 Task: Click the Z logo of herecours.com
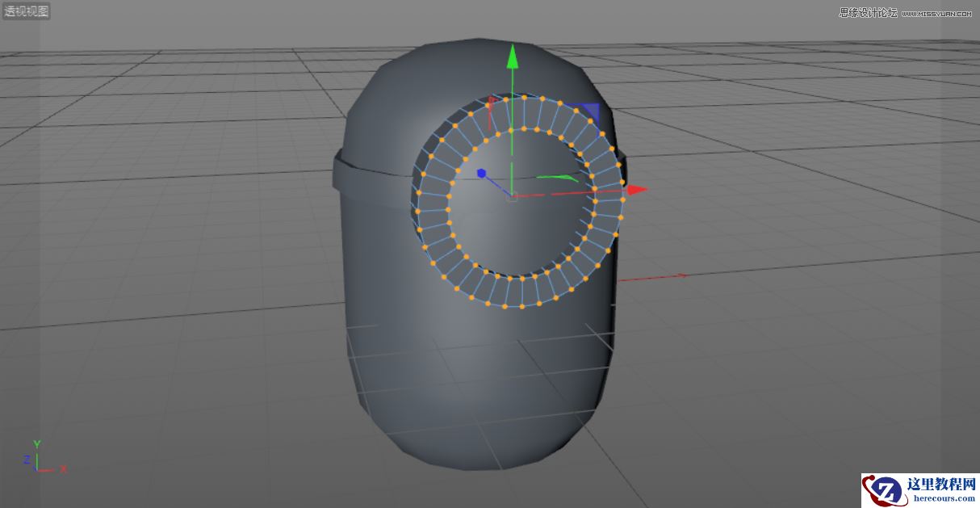click(x=886, y=487)
